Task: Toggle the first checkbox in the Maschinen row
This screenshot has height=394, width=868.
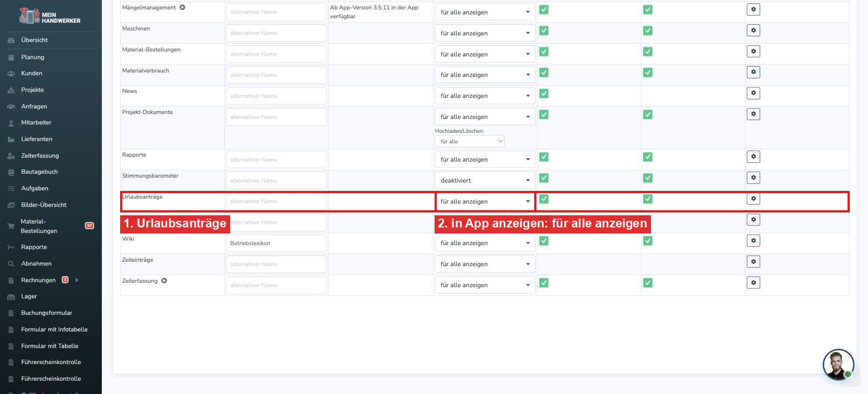Action: point(544,30)
